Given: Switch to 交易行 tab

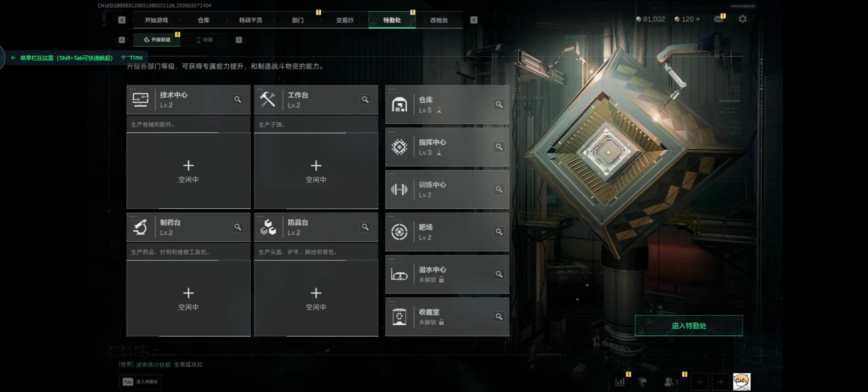Looking at the screenshot, I should coord(345,20).
